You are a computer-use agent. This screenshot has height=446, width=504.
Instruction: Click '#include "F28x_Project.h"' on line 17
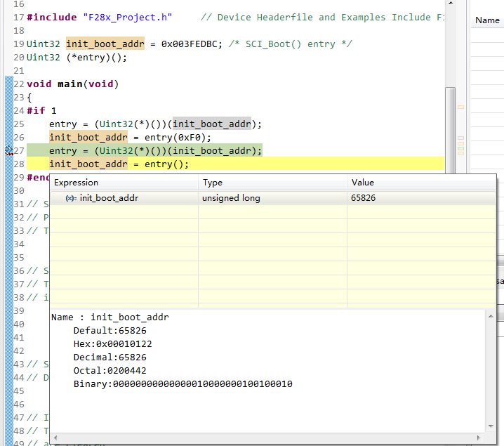(x=99, y=18)
